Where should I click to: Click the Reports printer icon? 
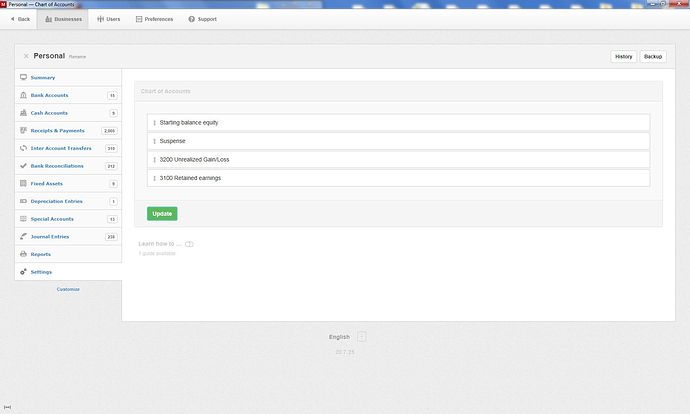pyautogui.click(x=23, y=254)
